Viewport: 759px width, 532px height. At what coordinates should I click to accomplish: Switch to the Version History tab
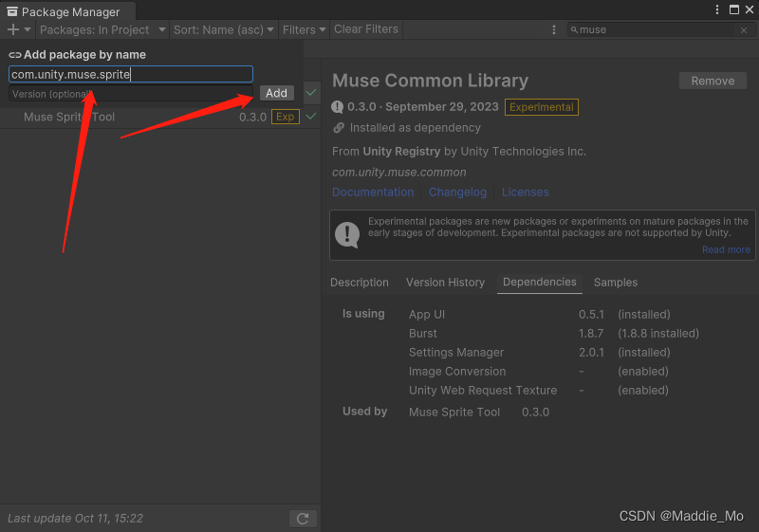(x=445, y=283)
